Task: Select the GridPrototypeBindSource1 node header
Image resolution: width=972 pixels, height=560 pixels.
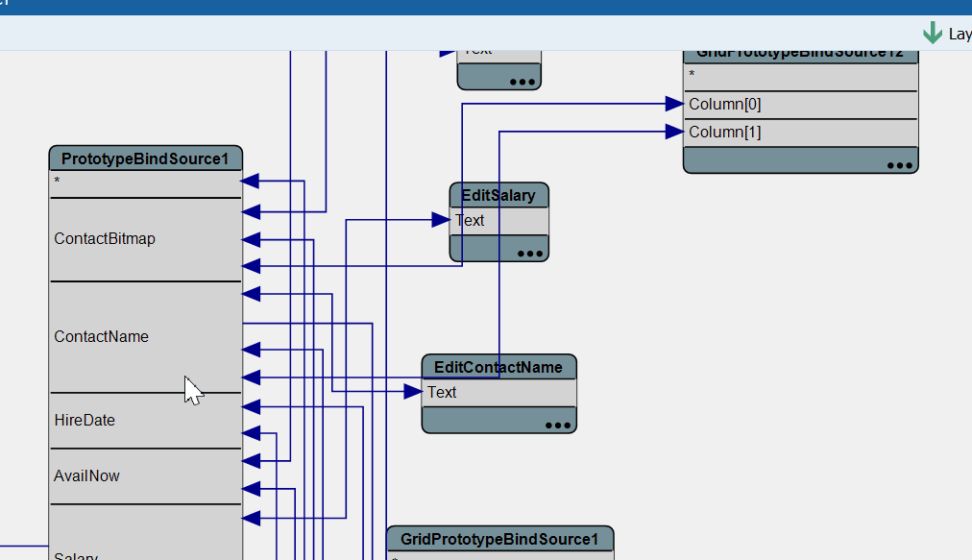Action: [499, 539]
